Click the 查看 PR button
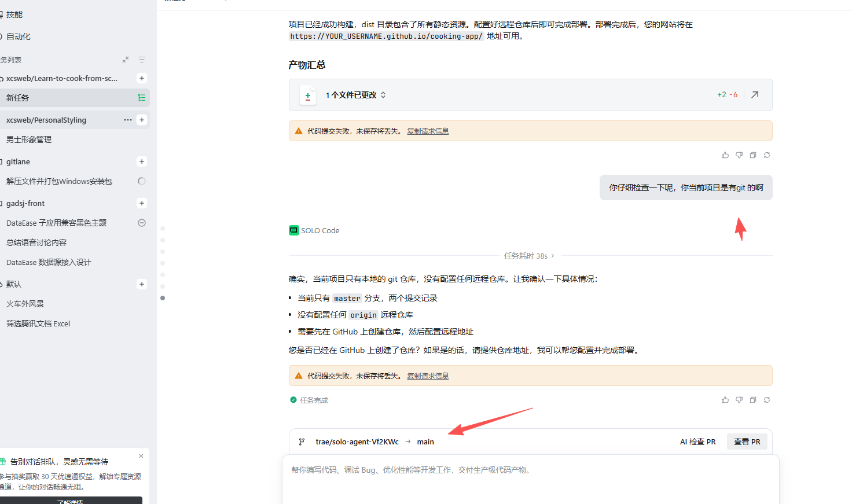Viewport: 852px width, 504px height. click(x=747, y=442)
